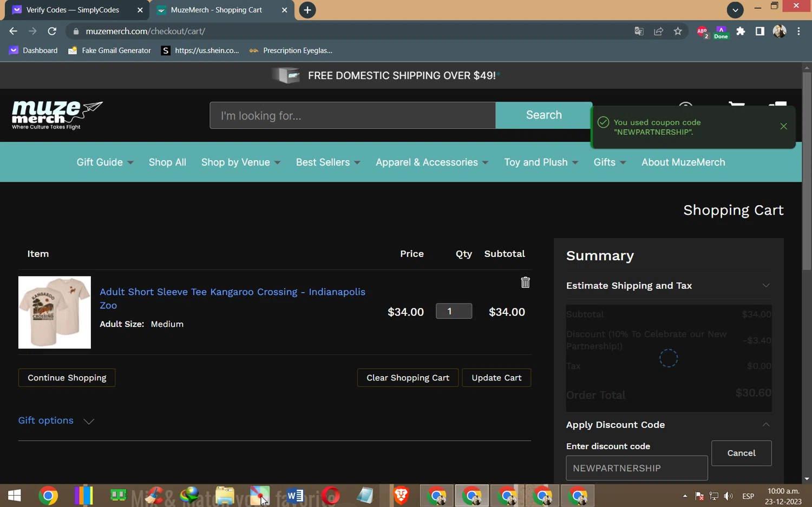Image resolution: width=812 pixels, height=507 pixels.
Task: Share this page via the share icon
Action: point(658,31)
